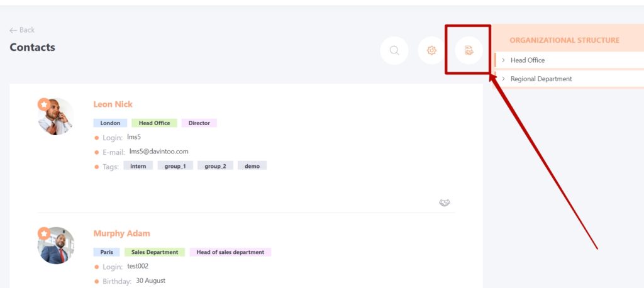Screen dimensions: 644x288
Task: Click Murphy Adam's profile photo
Action: click(56, 245)
